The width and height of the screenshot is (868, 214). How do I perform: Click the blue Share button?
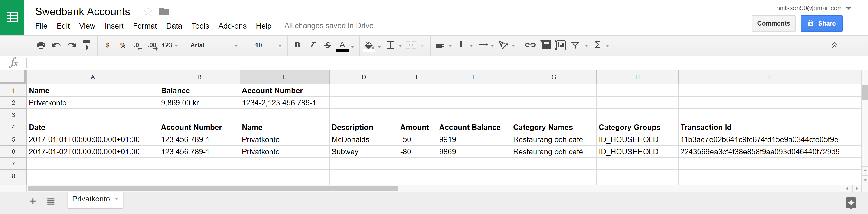point(821,24)
